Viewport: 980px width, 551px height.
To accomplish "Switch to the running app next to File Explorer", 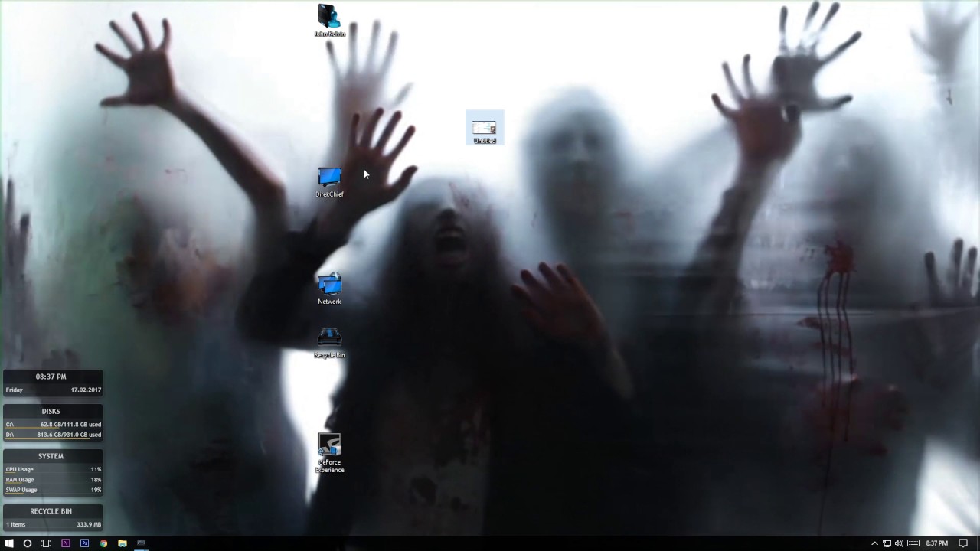I will 141,543.
